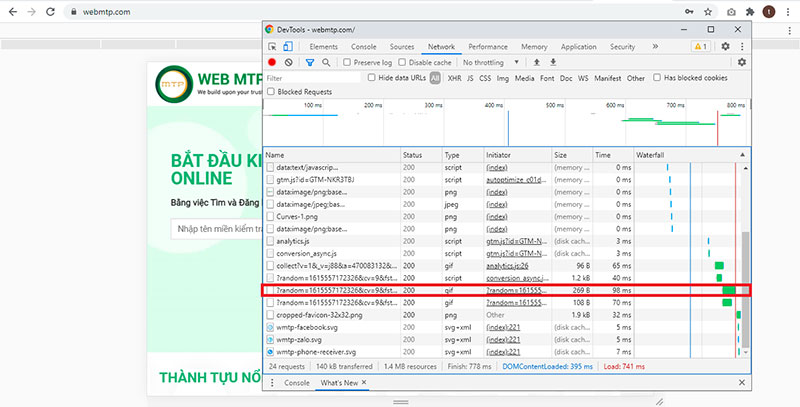
Task: Click the analytics.js:26 initiator link
Action: [507, 267]
